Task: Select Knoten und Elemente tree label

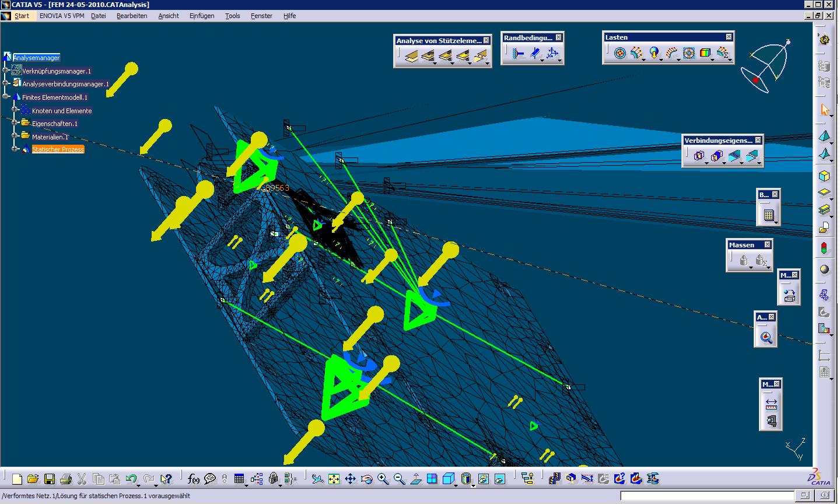Action: [62, 111]
